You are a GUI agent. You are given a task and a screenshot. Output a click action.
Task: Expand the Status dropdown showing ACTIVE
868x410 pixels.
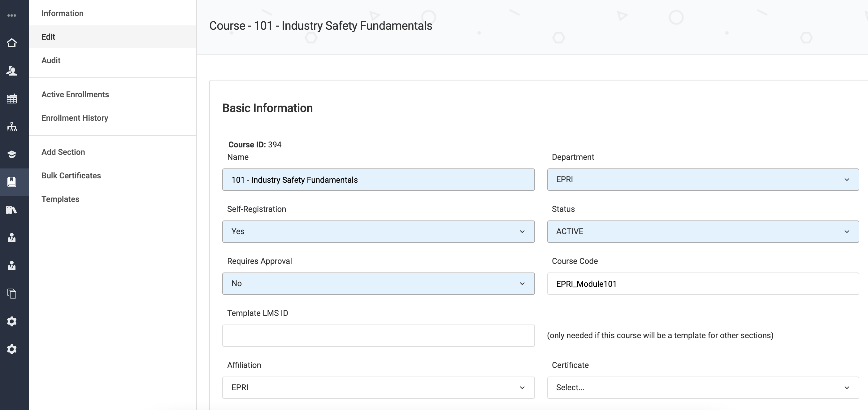coord(703,232)
